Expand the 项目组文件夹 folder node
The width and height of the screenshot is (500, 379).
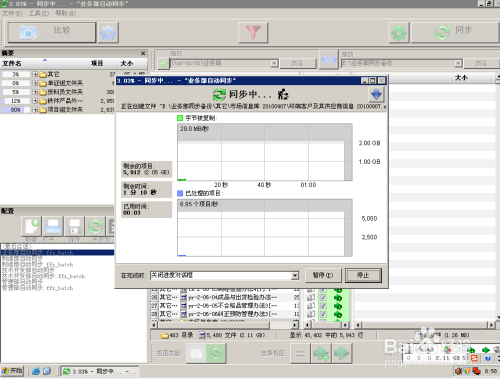35,109
